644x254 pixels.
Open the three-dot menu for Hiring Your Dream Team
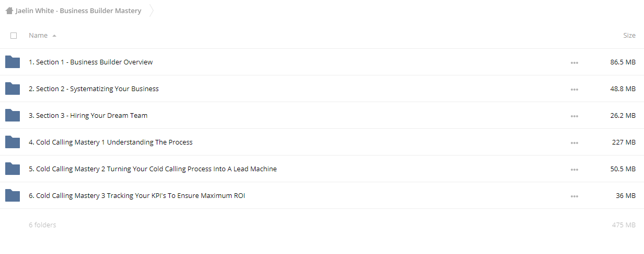(x=574, y=116)
